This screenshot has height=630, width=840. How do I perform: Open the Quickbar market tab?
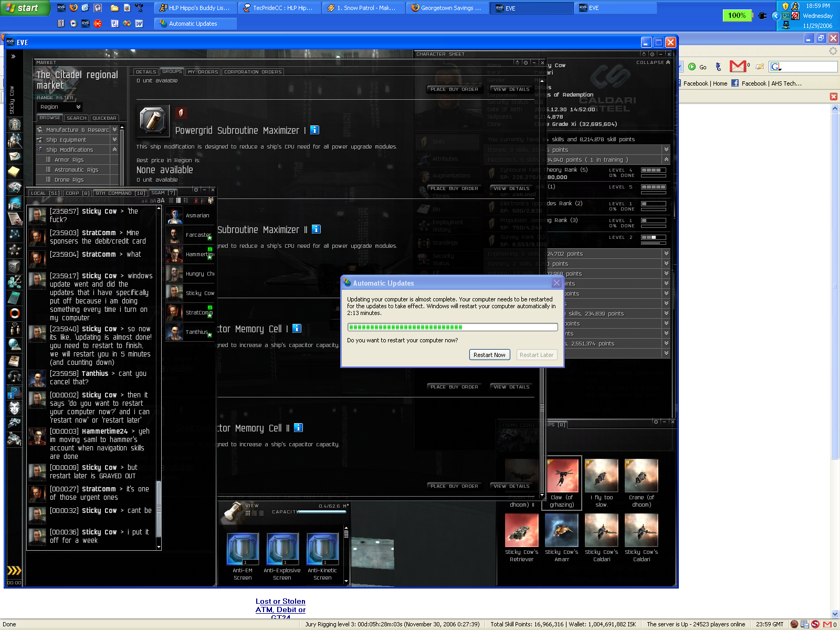point(104,118)
